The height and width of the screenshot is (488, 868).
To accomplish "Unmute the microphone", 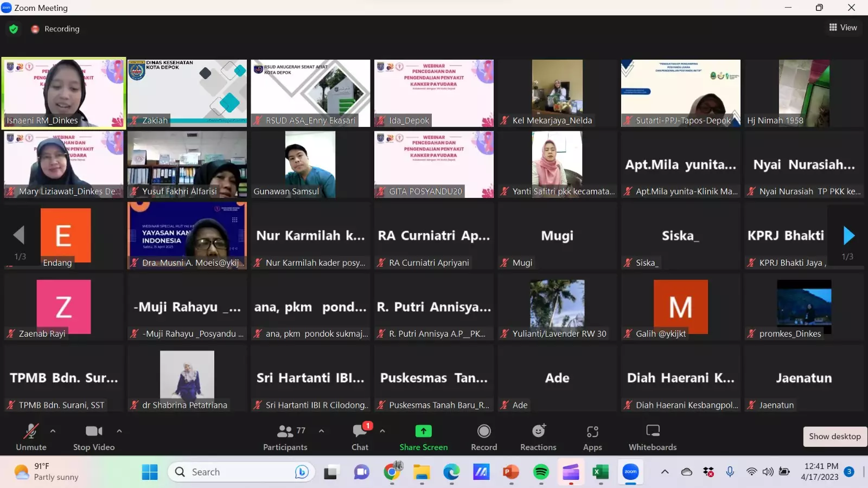I will [31, 436].
